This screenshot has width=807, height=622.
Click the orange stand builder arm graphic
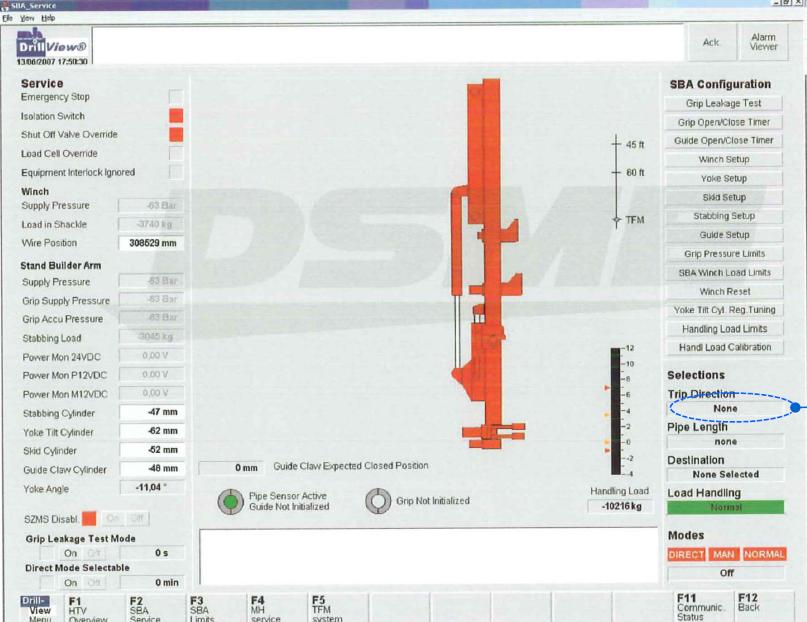point(486,263)
